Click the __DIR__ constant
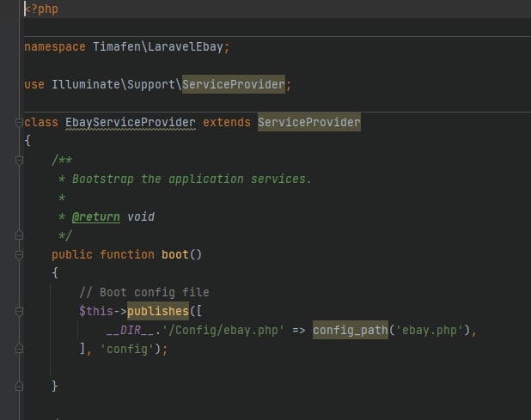Screen dimensions: 531x420 point(131,330)
